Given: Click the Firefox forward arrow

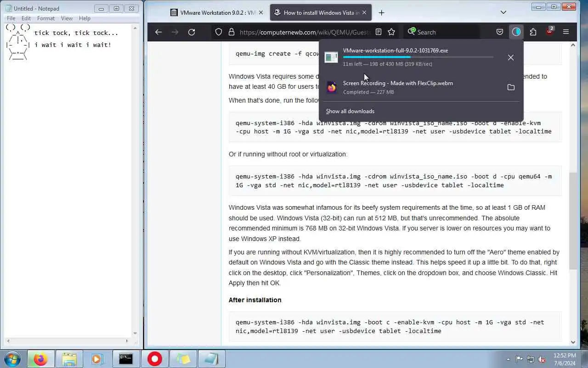Looking at the screenshot, I should tap(175, 32).
